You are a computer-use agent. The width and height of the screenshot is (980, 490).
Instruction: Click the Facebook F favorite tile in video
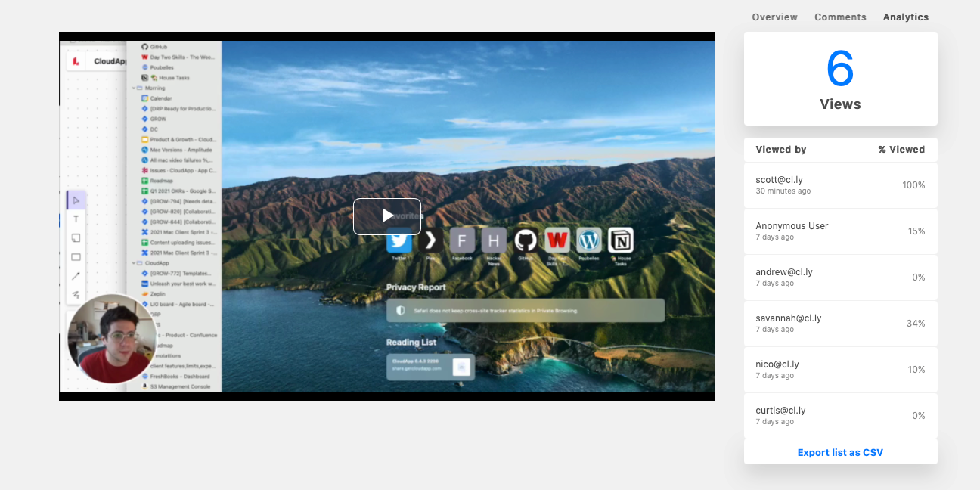(462, 240)
